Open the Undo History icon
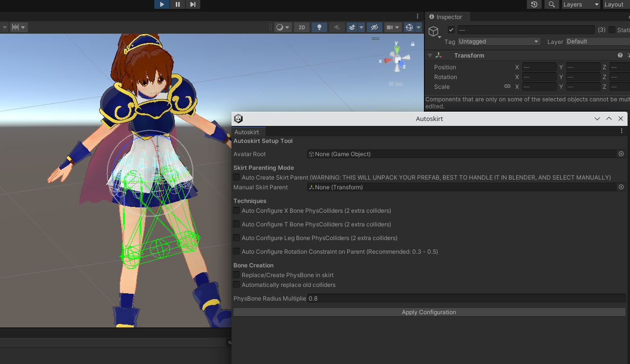 pyautogui.click(x=534, y=4)
